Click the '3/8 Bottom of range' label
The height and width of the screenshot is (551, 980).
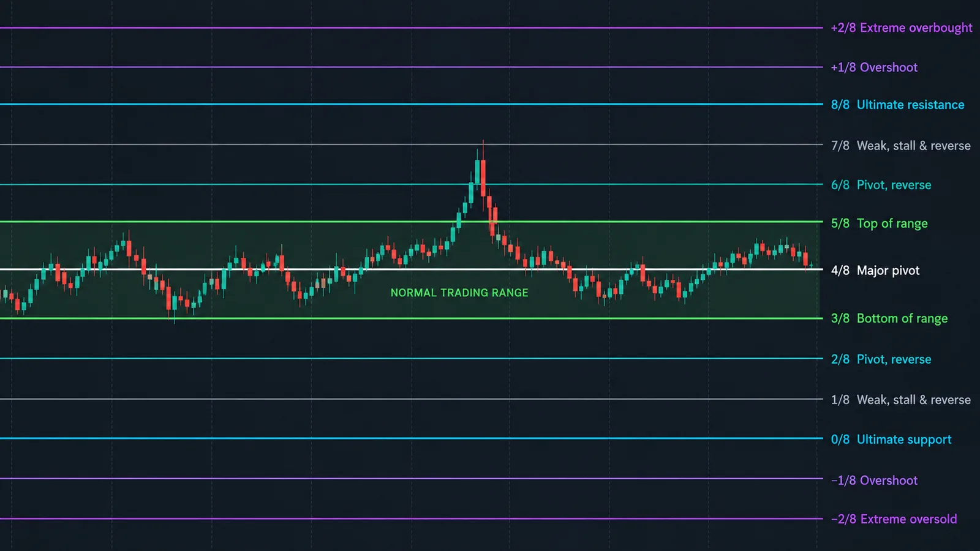click(889, 318)
